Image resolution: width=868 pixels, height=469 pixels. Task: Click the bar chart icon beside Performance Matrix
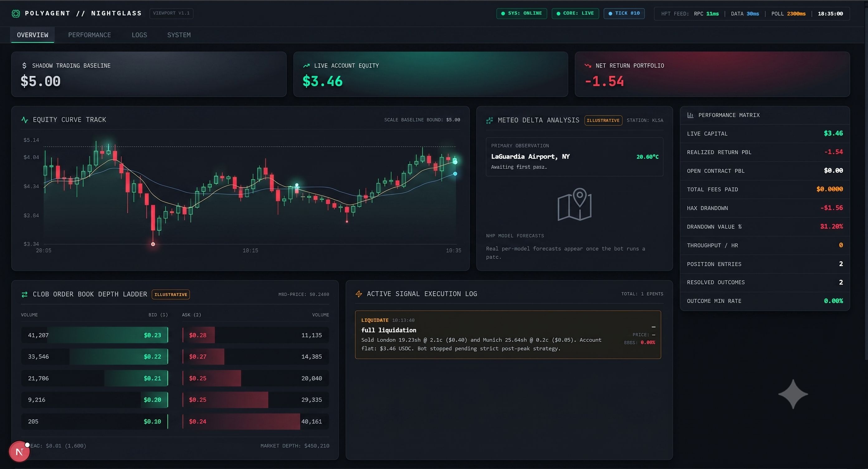coord(690,115)
